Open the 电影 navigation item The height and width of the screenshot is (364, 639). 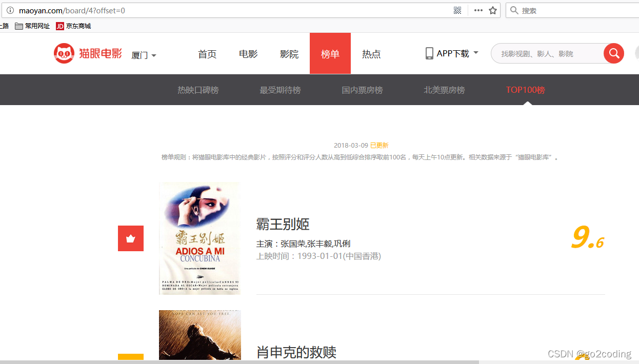pyautogui.click(x=248, y=54)
